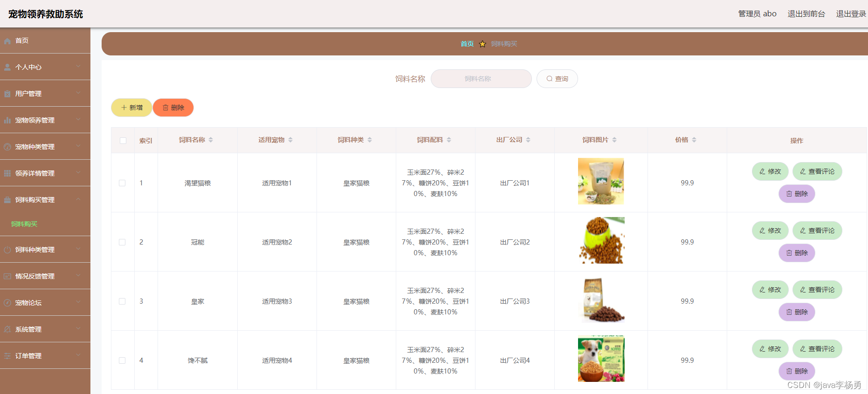The height and width of the screenshot is (394, 868).
Task: Sort by 价格 column arrows
Action: point(694,140)
